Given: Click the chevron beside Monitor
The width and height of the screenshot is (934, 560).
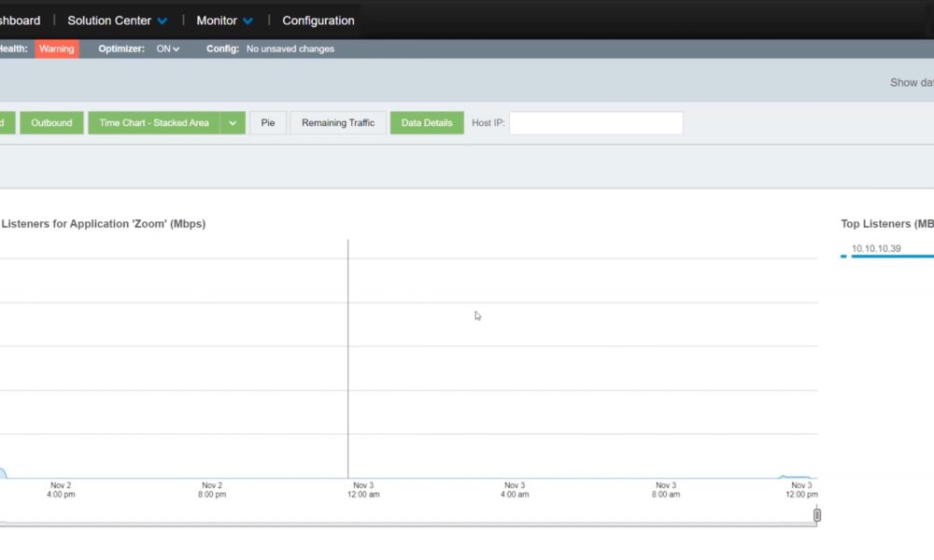Looking at the screenshot, I should tap(248, 21).
